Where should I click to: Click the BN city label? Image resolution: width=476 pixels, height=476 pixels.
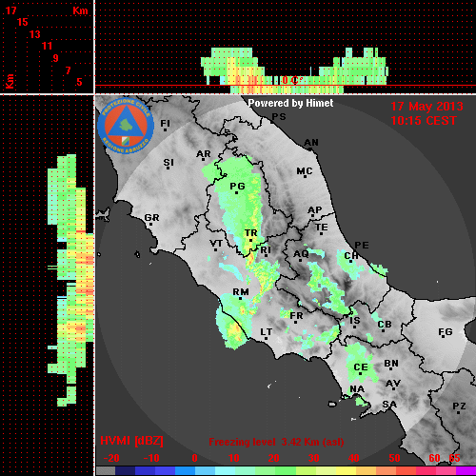(x=391, y=364)
